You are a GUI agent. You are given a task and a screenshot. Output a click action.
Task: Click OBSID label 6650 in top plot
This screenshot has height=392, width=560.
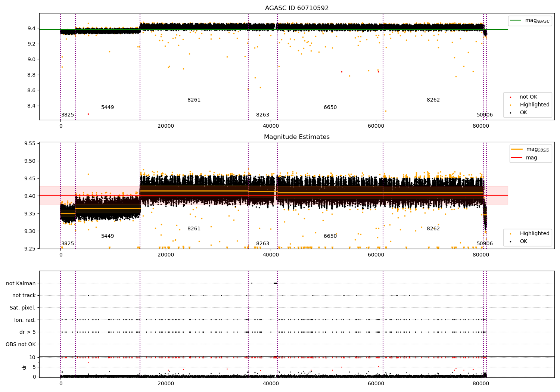[x=330, y=108]
